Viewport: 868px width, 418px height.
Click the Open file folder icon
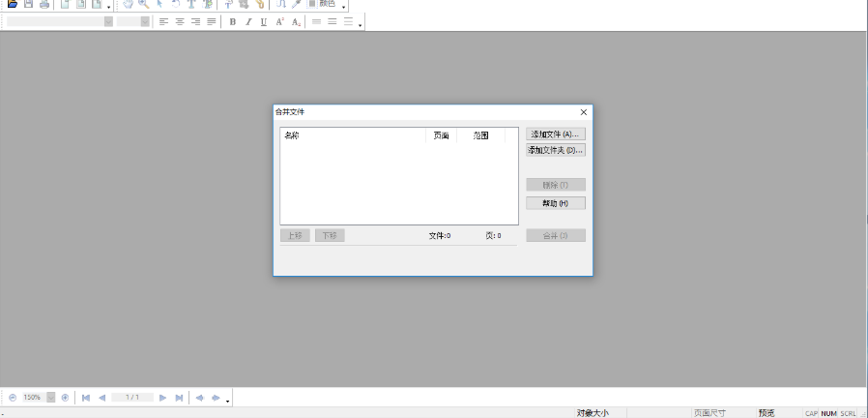[x=13, y=4]
